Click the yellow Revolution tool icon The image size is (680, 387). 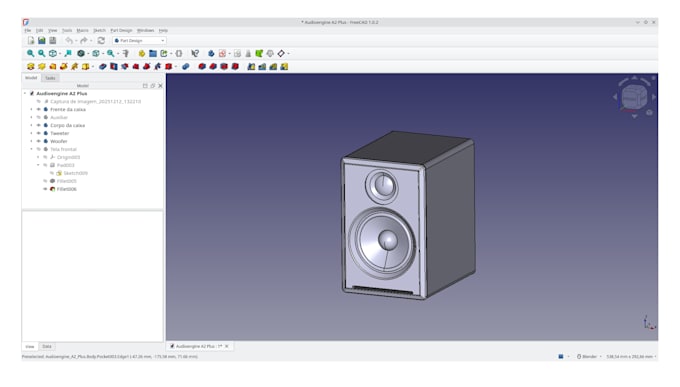tap(42, 66)
